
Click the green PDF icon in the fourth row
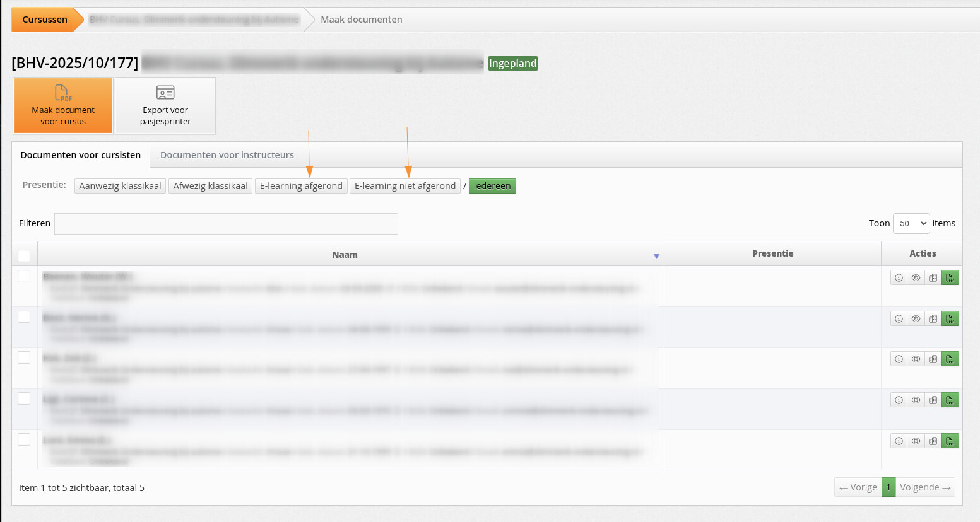pos(950,400)
